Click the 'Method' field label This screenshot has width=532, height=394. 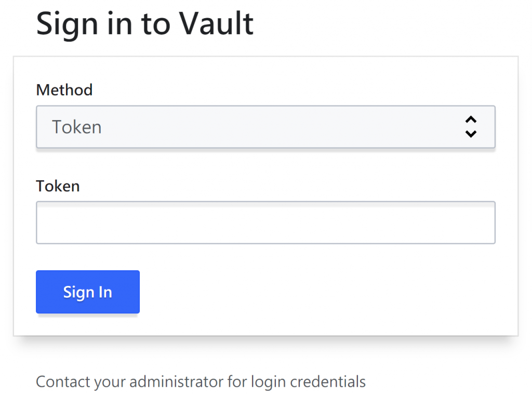tap(64, 90)
